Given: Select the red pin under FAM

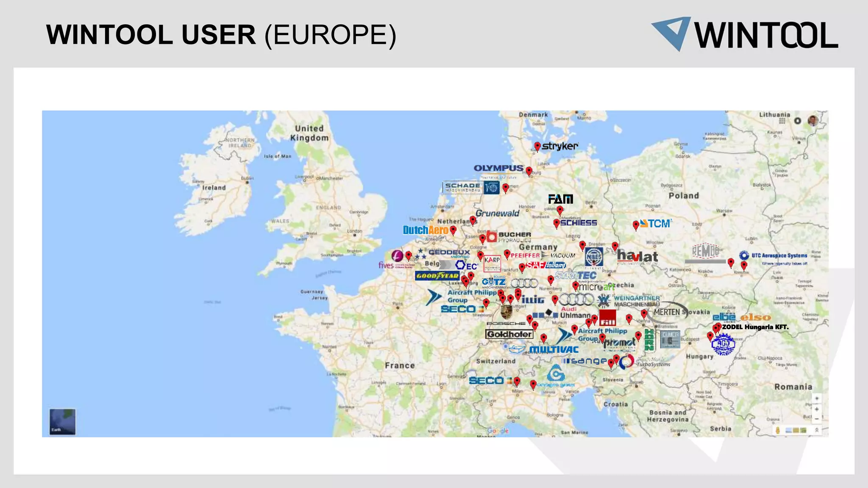Looking at the screenshot, I should (560, 211).
